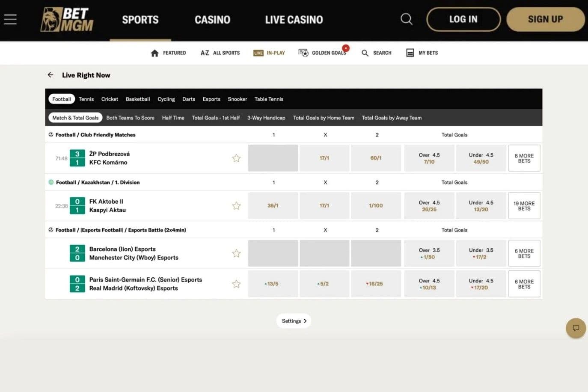The width and height of the screenshot is (588, 392).
Task: Bet the 60/1 odds for KFC Komárno
Action: tap(376, 158)
